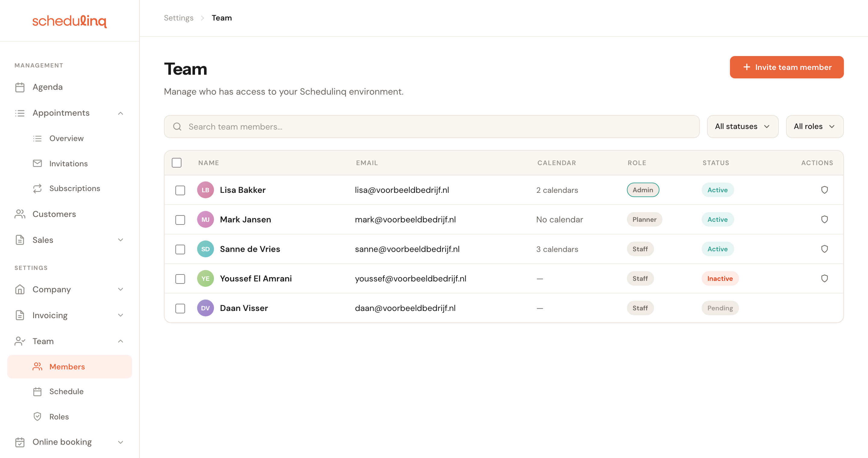Check the box for Lisa Bakker
Image resolution: width=868 pixels, height=458 pixels.
tap(180, 190)
